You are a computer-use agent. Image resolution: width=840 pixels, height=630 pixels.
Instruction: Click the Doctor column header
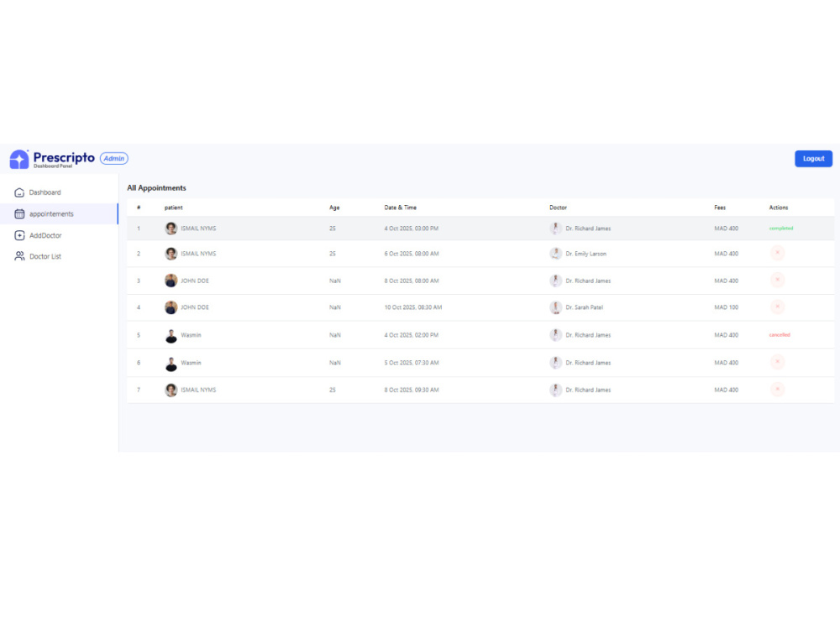(x=558, y=207)
